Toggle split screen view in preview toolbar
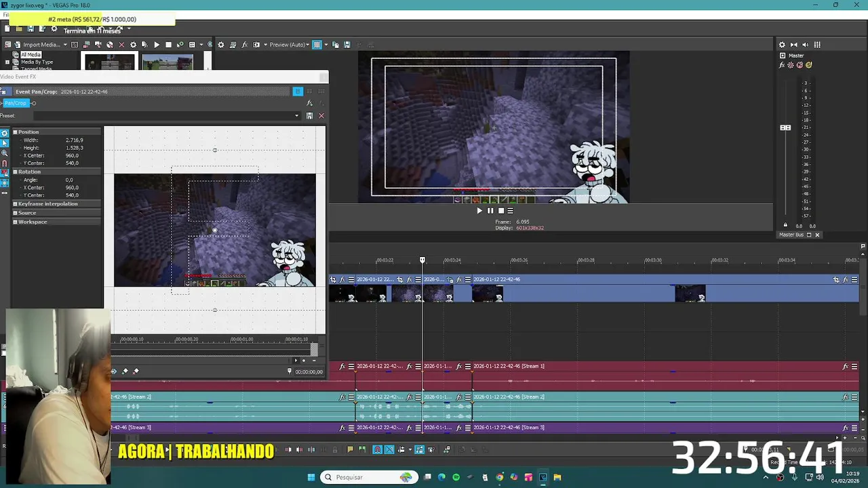Viewport: 868px width, 488px height. (x=256, y=45)
